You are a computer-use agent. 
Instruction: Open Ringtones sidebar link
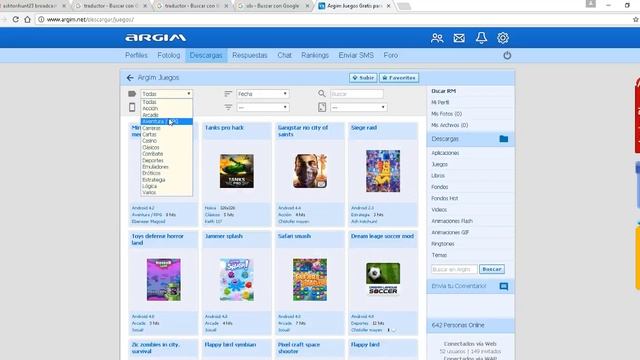(442, 244)
